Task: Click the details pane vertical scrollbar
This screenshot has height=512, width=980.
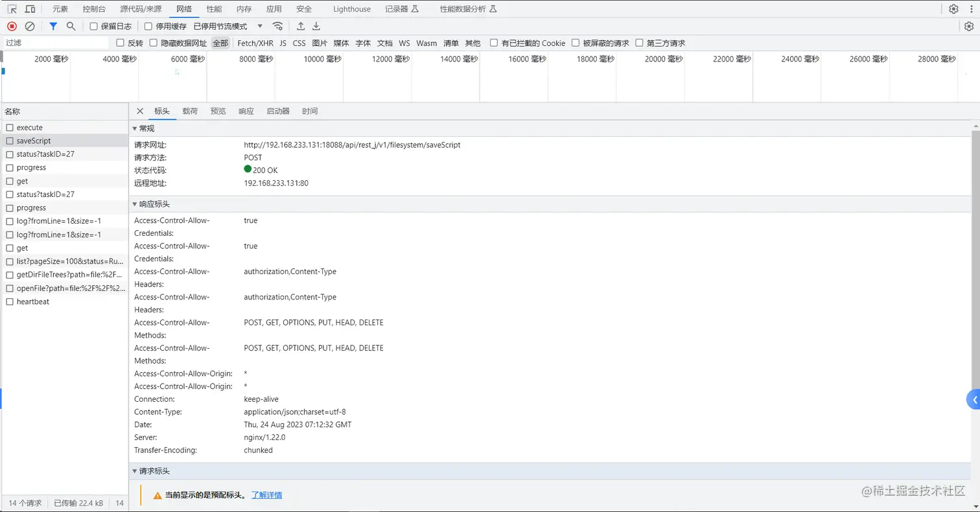Action: point(975,259)
